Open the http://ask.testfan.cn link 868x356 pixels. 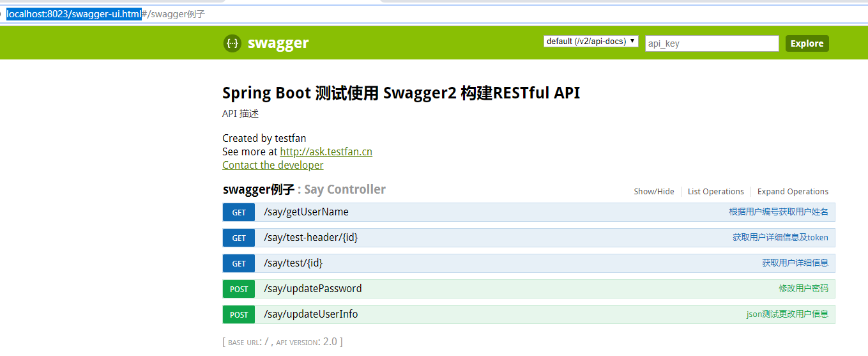tap(326, 151)
